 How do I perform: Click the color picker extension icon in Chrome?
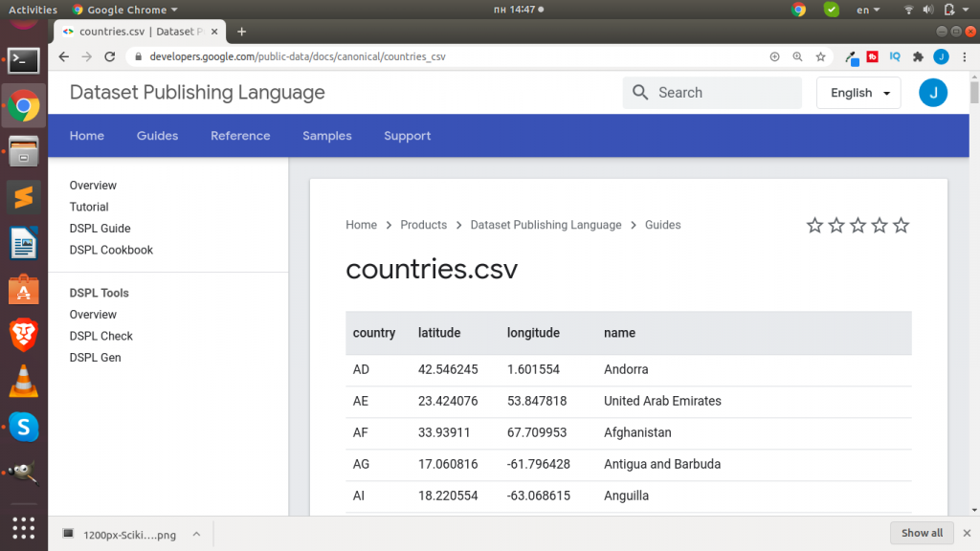click(x=852, y=56)
